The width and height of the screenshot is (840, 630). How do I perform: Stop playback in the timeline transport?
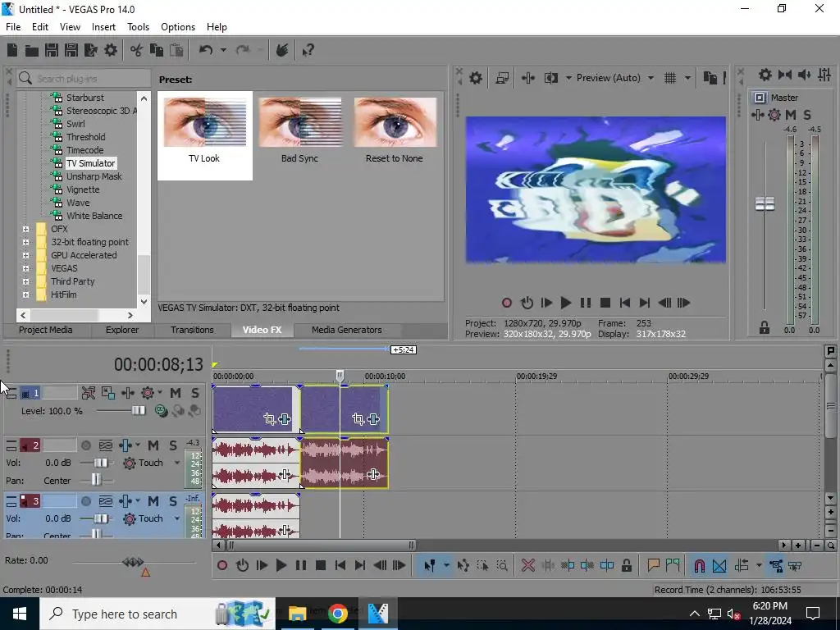coord(321,566)
